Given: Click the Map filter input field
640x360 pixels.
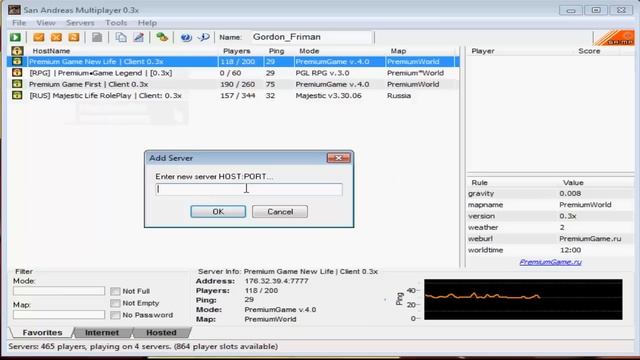Looking at the screenshot, I should coord(59,315).
